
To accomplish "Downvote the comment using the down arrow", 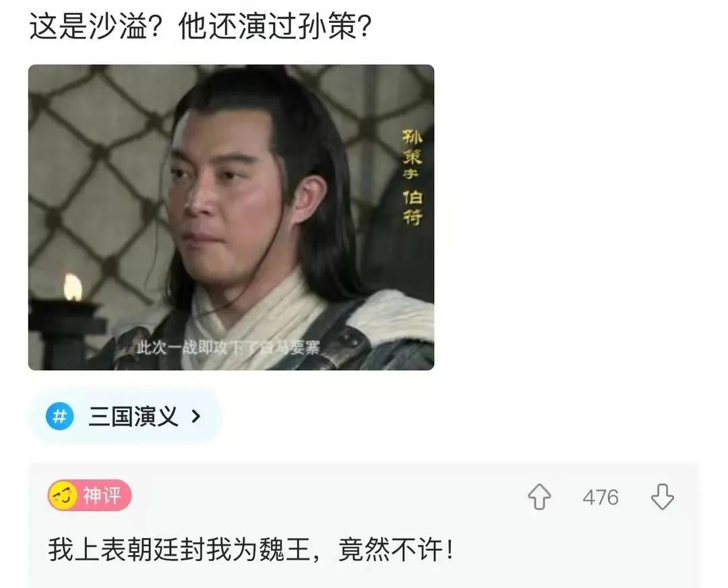I will (x=663, y=496).
